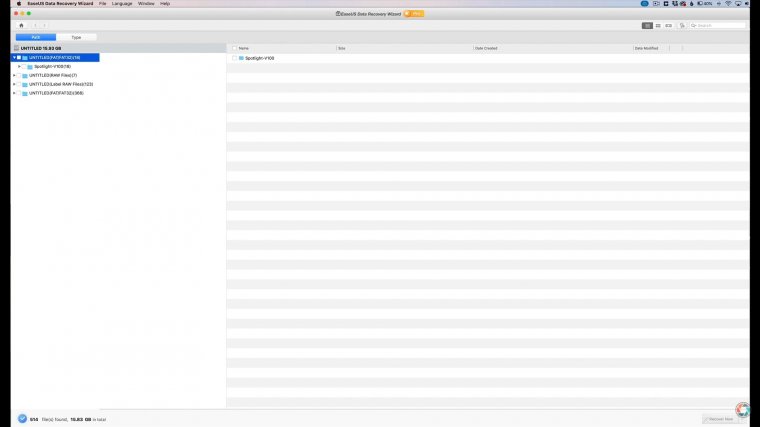Open the Language menu
Screen dimensions: 760x427
click(x=122, y=3)
